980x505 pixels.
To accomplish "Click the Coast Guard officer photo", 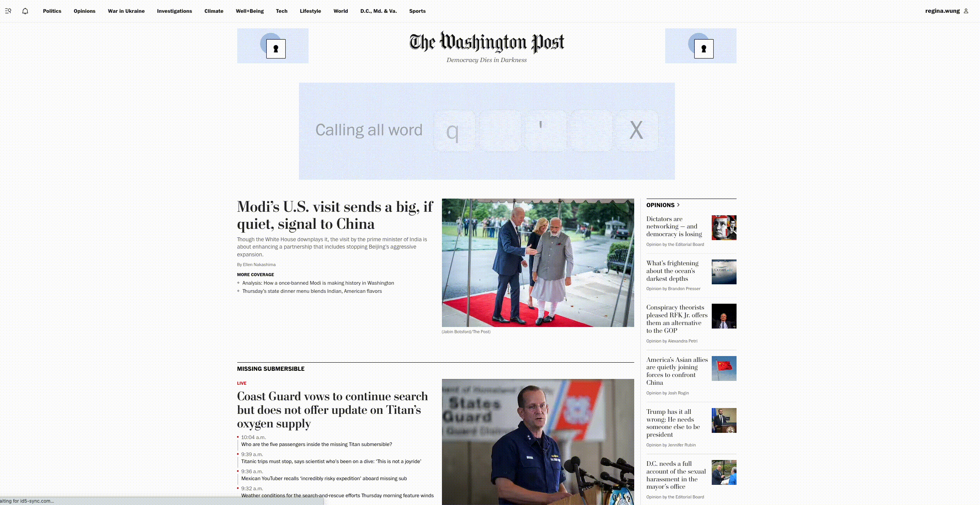I will (x=538, y=442).
